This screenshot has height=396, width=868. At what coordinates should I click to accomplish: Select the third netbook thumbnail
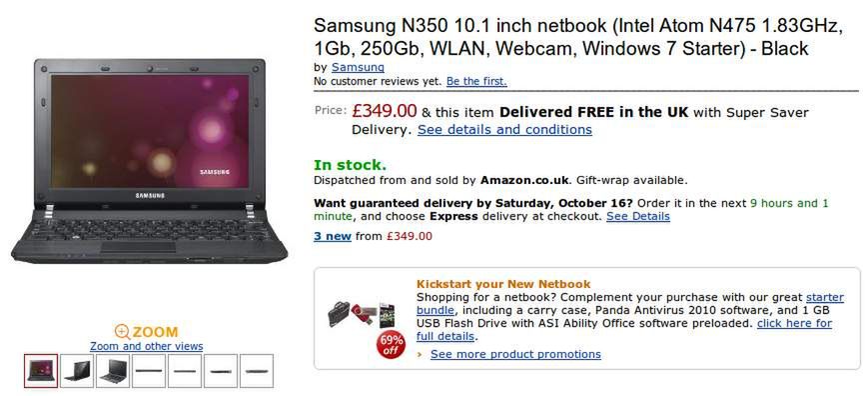(113, 371)
